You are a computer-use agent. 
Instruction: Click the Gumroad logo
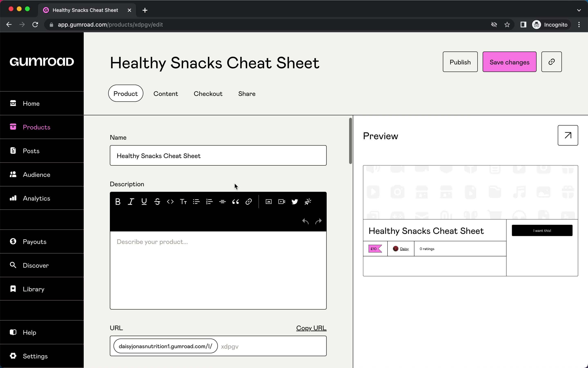(x=42, y=62)
